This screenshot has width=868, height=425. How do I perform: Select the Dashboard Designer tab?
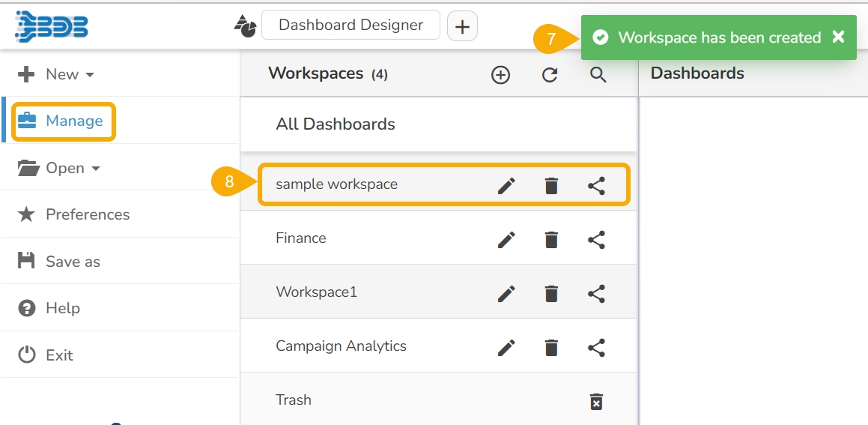pyautogui.click(x=350, y=25)
